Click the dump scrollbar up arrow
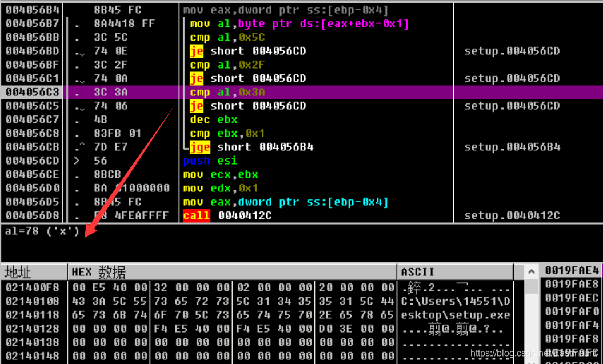 (x=532, y=272)
